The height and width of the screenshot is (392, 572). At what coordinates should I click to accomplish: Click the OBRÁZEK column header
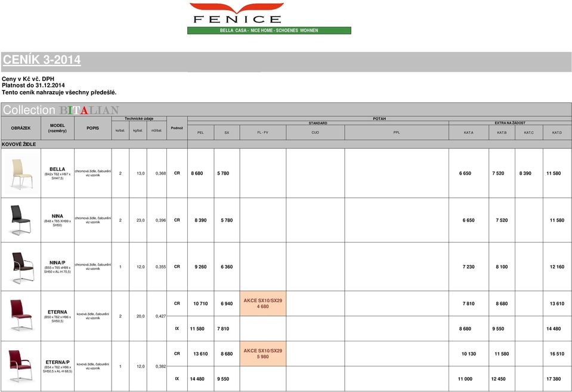(21, 128)
